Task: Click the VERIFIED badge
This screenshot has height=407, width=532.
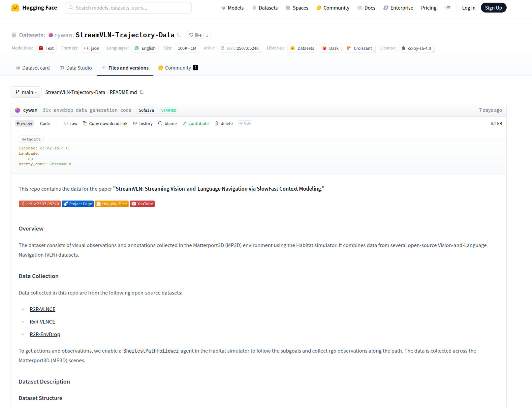Action: click(169, 110)
